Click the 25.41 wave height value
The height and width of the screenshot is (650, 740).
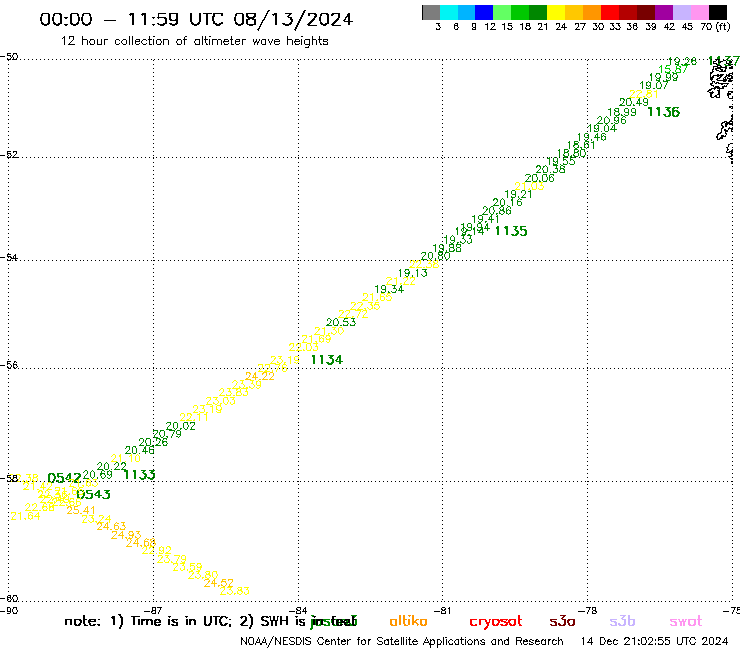[x=81, y=510]
